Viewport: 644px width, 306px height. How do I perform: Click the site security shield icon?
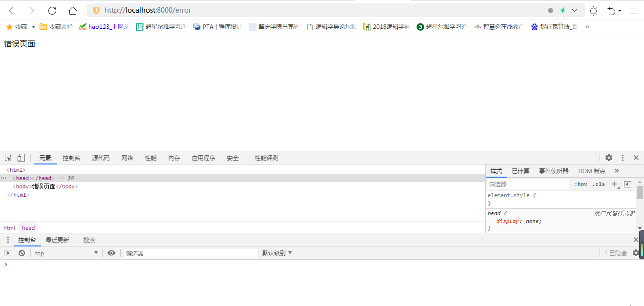[96, 10]
